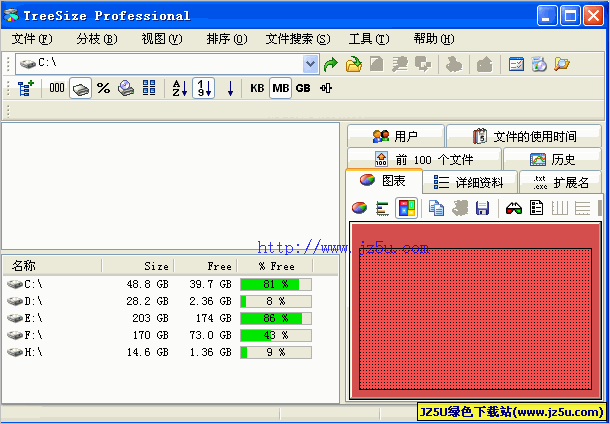Click into the C:\ path input field
Screen dimensions: 610x424
click(160, 64)
